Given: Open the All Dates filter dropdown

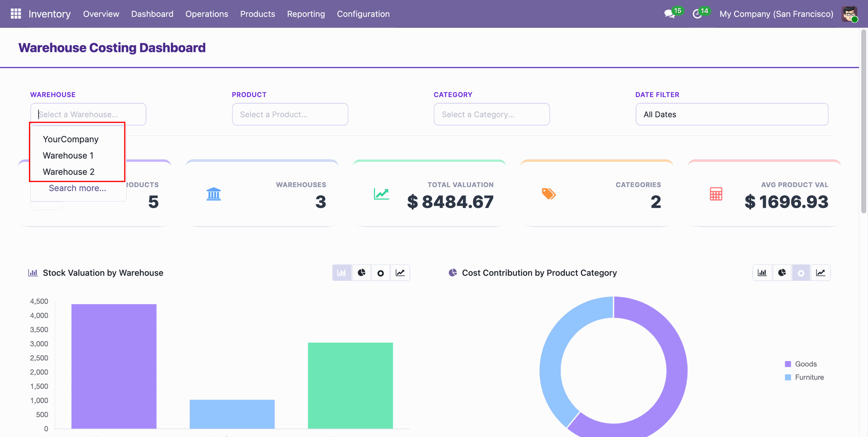Looking at the screenshot, I should [732, 114].
